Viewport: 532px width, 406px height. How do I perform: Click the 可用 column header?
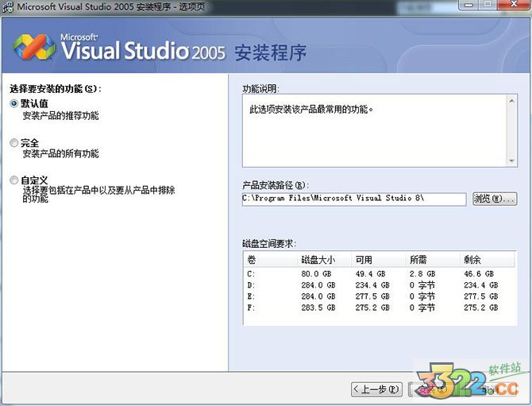[x=378, y=260]
